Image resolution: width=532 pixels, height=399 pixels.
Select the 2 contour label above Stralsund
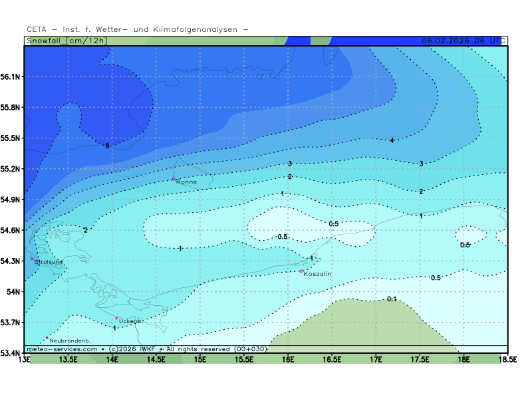85,230
